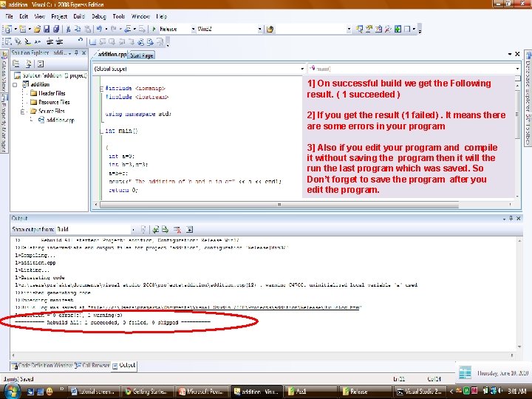
Task: Click View Code icon in Solution Explorer
Action: pos(41,64)
